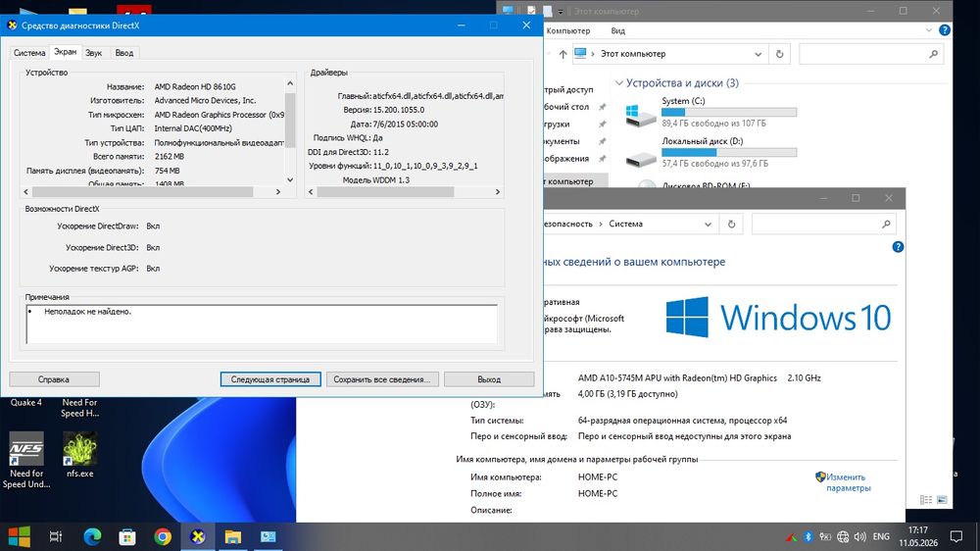
Task: Collapse the Устройства и диски group
Action: coord(618,83)
